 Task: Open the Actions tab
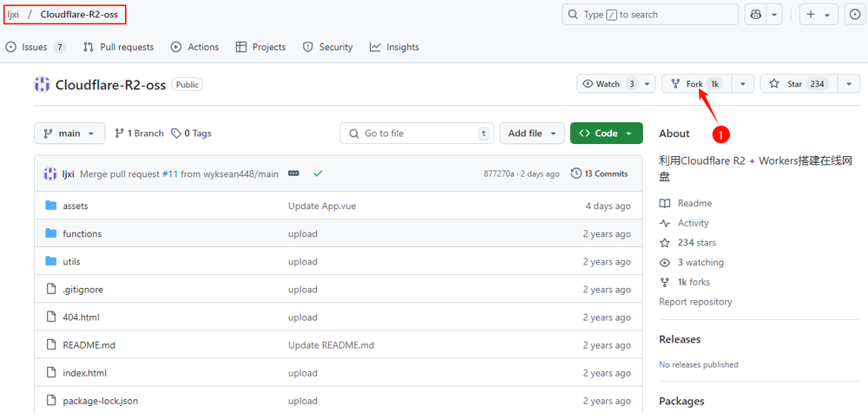click(194, 47)
